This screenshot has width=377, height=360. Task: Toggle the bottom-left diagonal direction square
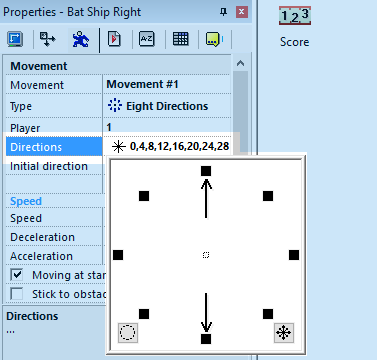(144, 314)
